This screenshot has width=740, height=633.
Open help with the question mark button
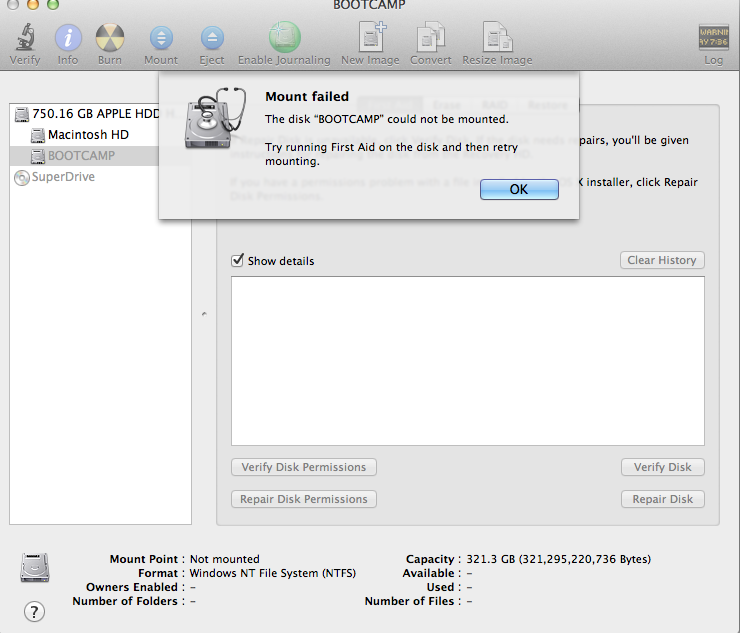pos(34,612)
